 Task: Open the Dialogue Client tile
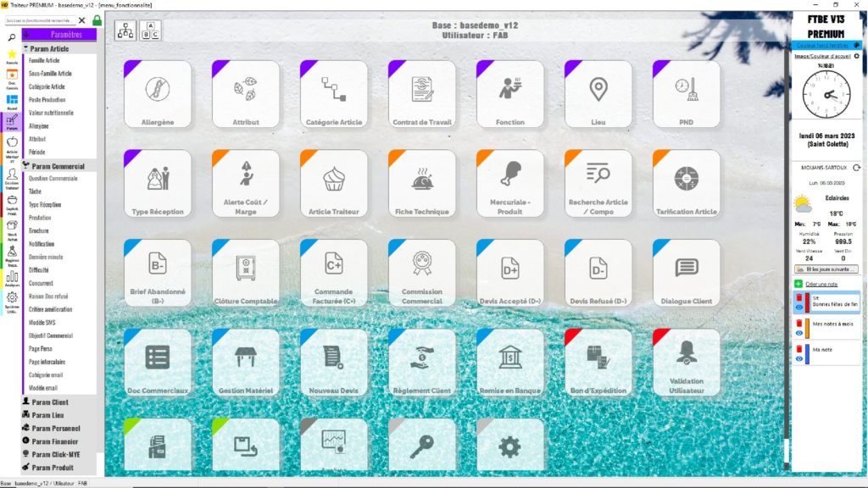[x=687, y=274]
